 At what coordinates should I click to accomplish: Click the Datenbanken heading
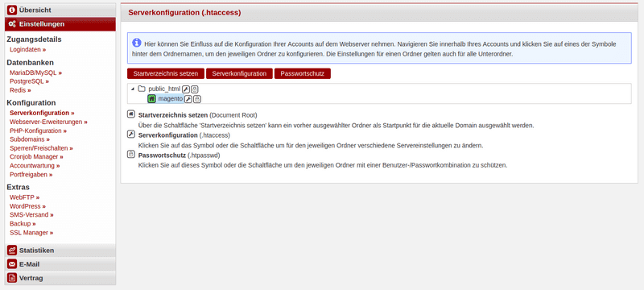coord(30,63)
